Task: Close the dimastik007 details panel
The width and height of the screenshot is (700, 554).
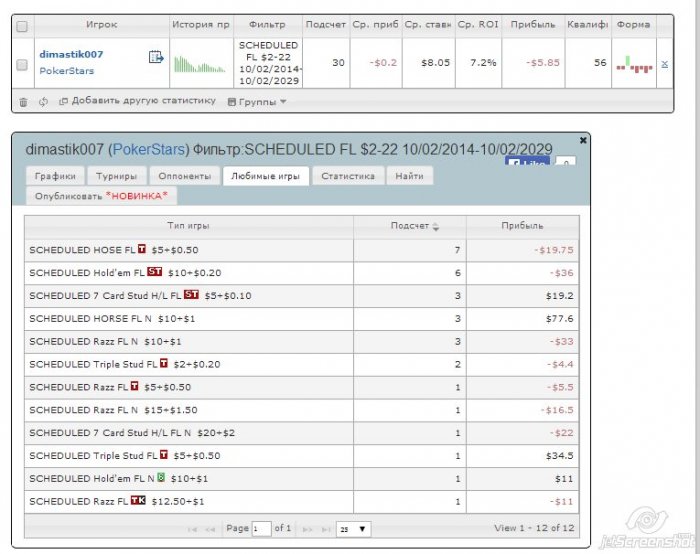Action: 583,140
